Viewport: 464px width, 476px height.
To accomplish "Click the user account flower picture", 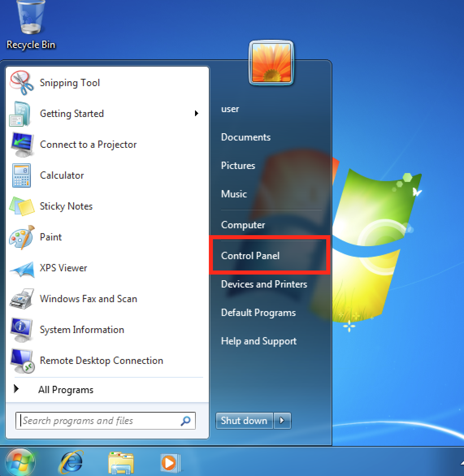I will (x=271, y=63).
